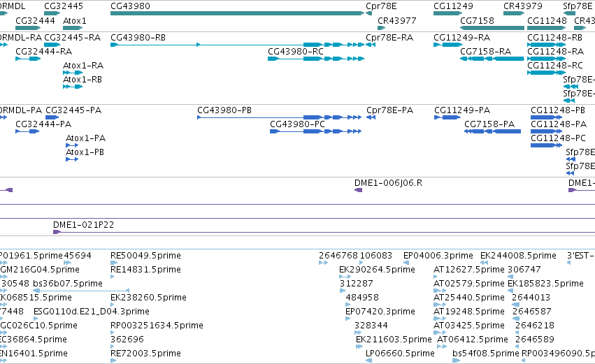This screenshot has width=595, height=364.
Task: Open the CG11248-RC transcript label
Action: [555, 65]
